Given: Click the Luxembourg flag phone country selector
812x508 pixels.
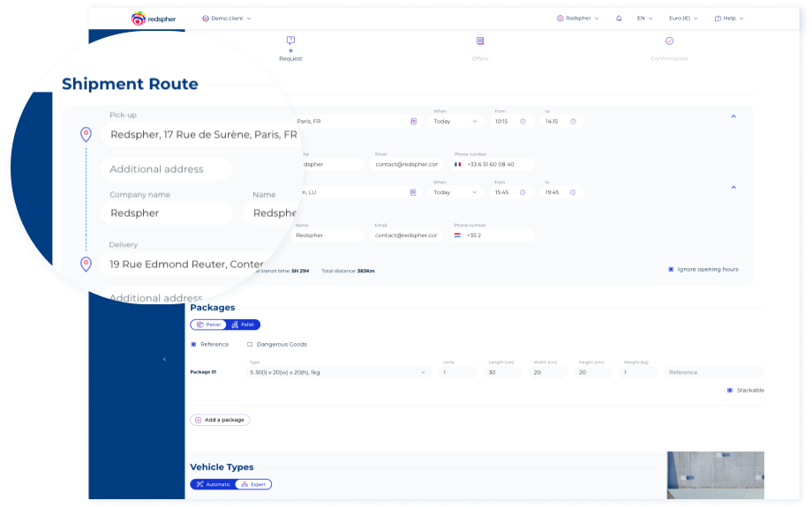Looking at the screenshot, I should [x=457, y=235].
